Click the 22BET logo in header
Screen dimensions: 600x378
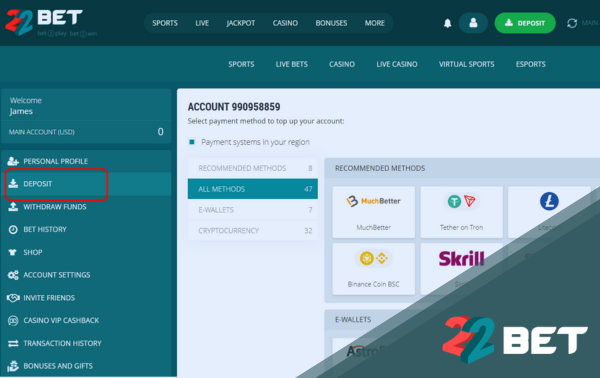44,22
